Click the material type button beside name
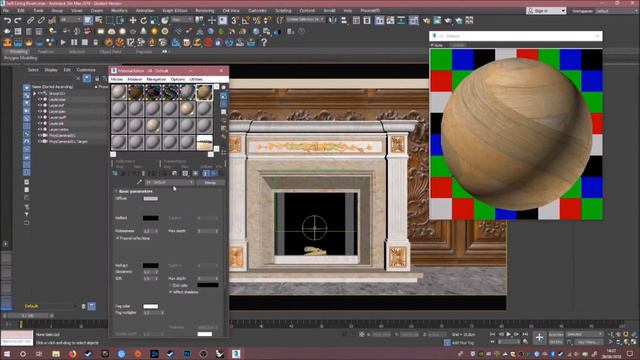The image size is (640, 360). (x=210, y=182)
